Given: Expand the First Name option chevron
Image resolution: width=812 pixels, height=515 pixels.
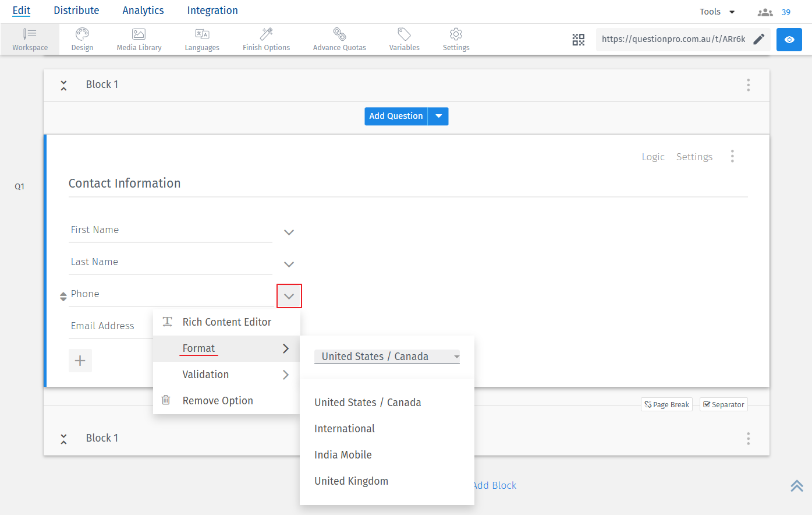Looking at the screenshot, I should [x=289, y=232].
